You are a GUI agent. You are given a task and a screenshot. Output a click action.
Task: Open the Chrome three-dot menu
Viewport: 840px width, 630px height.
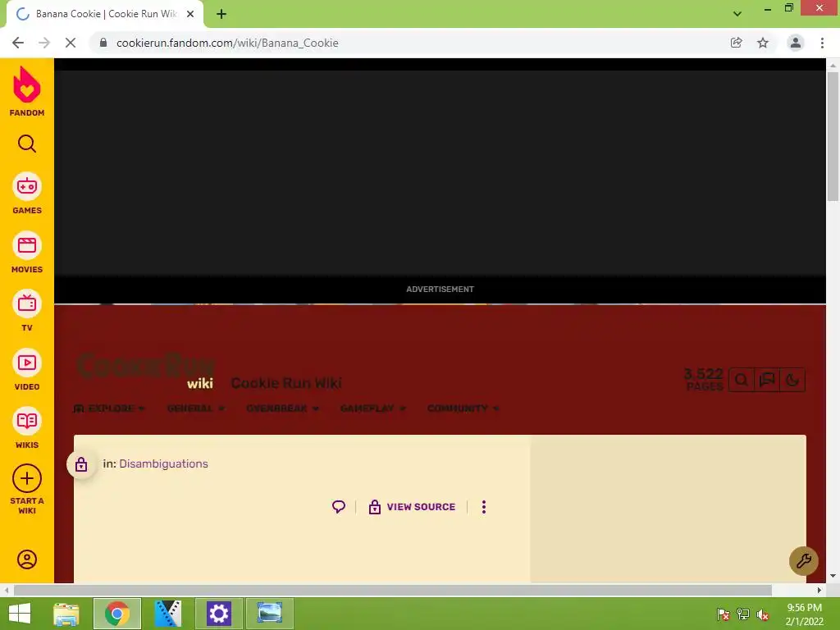(822, 43)
